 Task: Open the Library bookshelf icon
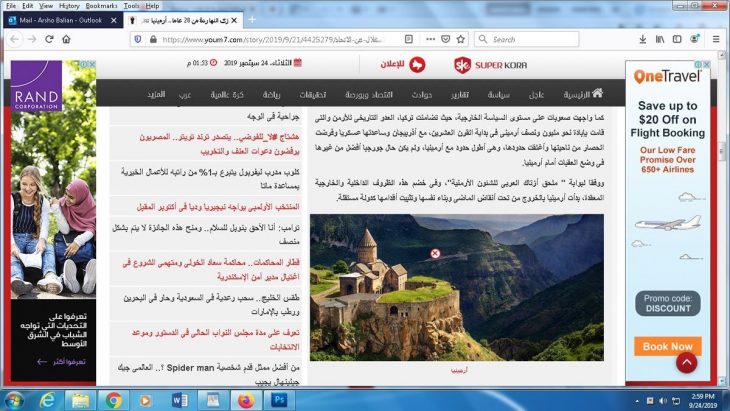click(660, 40)
